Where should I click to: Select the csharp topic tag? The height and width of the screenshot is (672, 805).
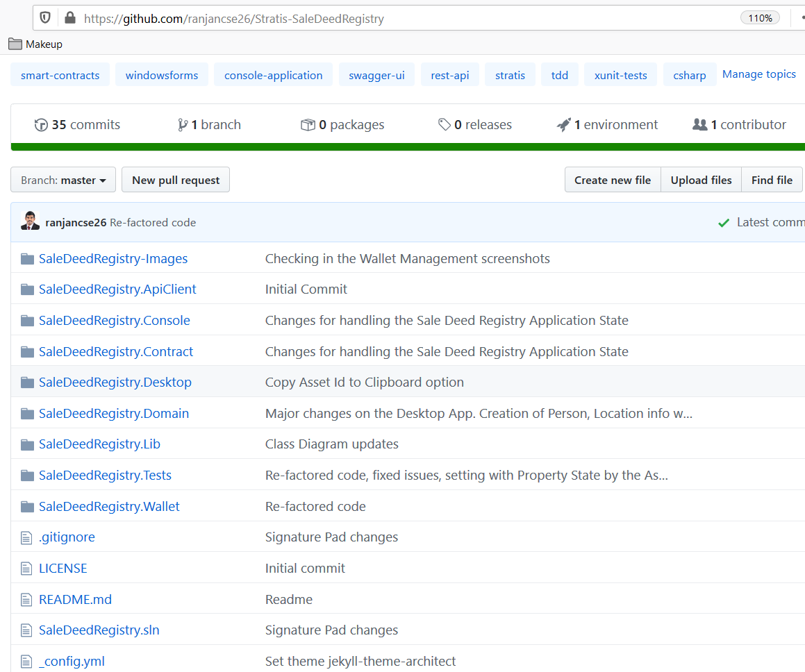click(x=690, y=75)
